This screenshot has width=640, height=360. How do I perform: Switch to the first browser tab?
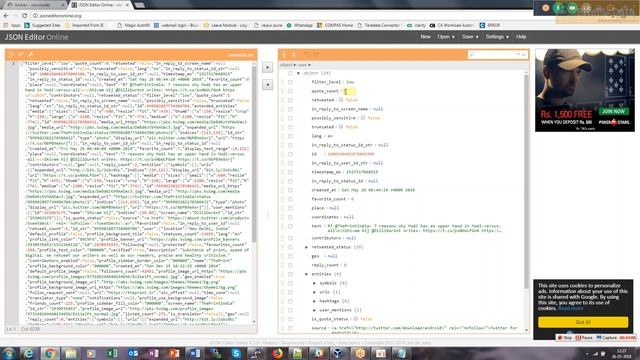(x=35, y=5)
